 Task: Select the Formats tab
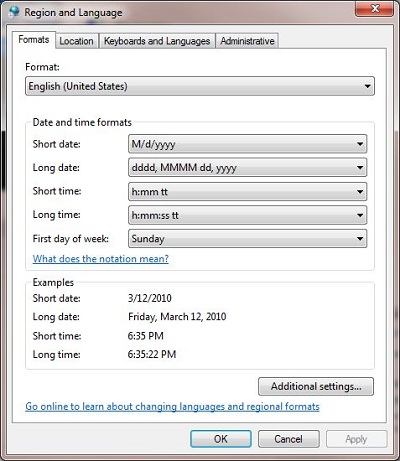pos(34,40)
